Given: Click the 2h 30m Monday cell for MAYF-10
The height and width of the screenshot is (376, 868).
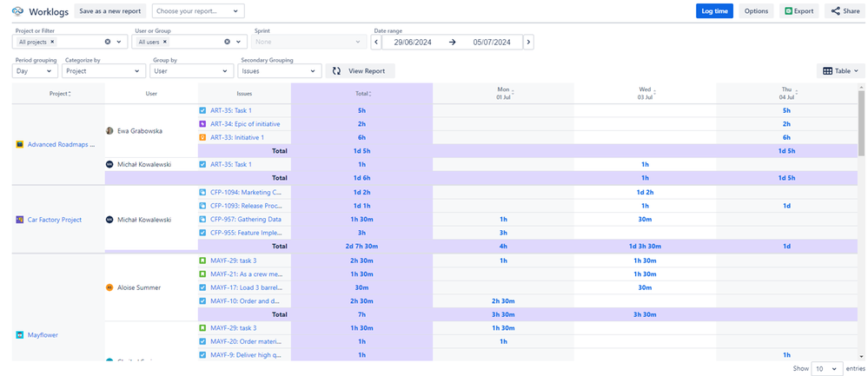Looking at the screenshot, I should [x=503, y=300].
